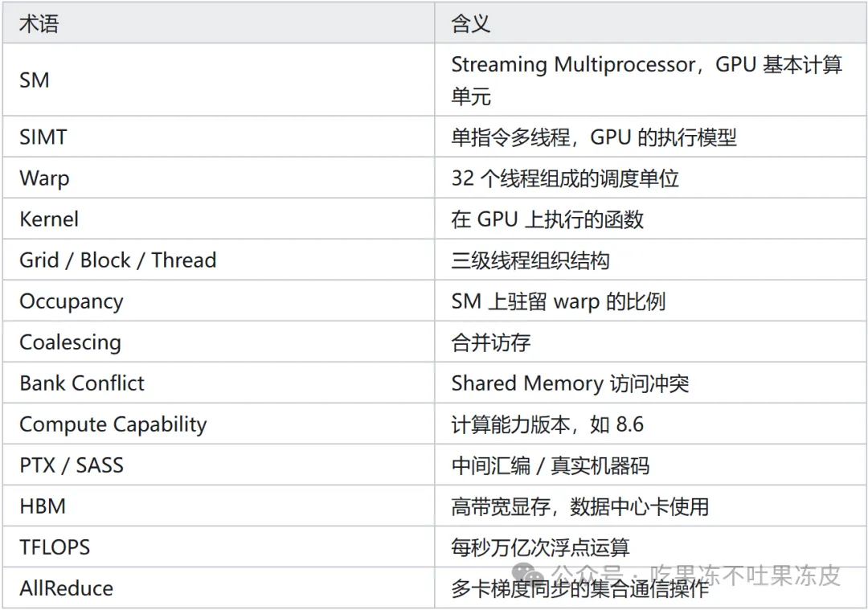Click the Shared Memory 访问冲突 definition
This screenshot has height=610, width=868.
(x=570, y=383)
